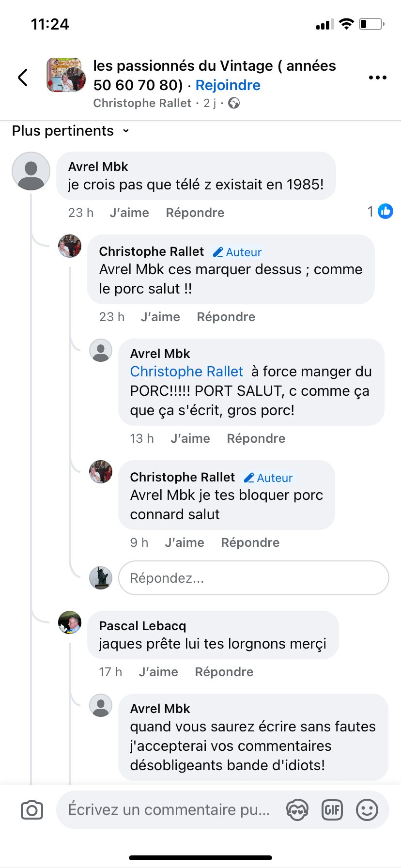Viewport: 401px width, 868px height.
Task: Tap the camera icon to attach photo
Action: pos(32,810)
